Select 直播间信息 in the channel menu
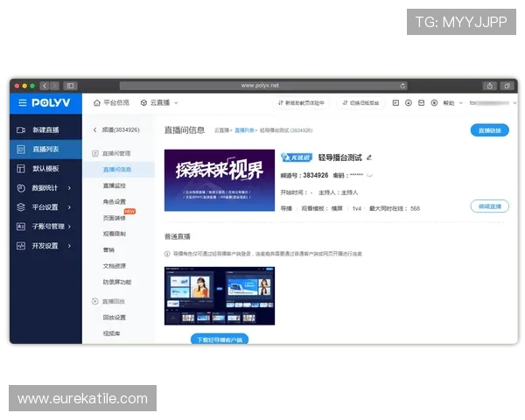Viewport: 525px width, 420px height. point(117,170)
